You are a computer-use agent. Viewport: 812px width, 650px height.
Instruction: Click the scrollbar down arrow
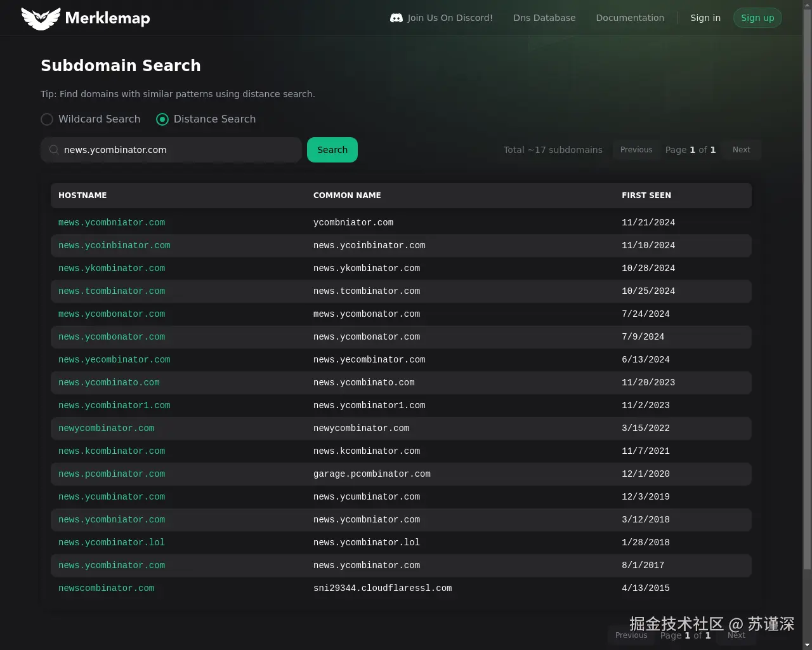coord(807,645)
